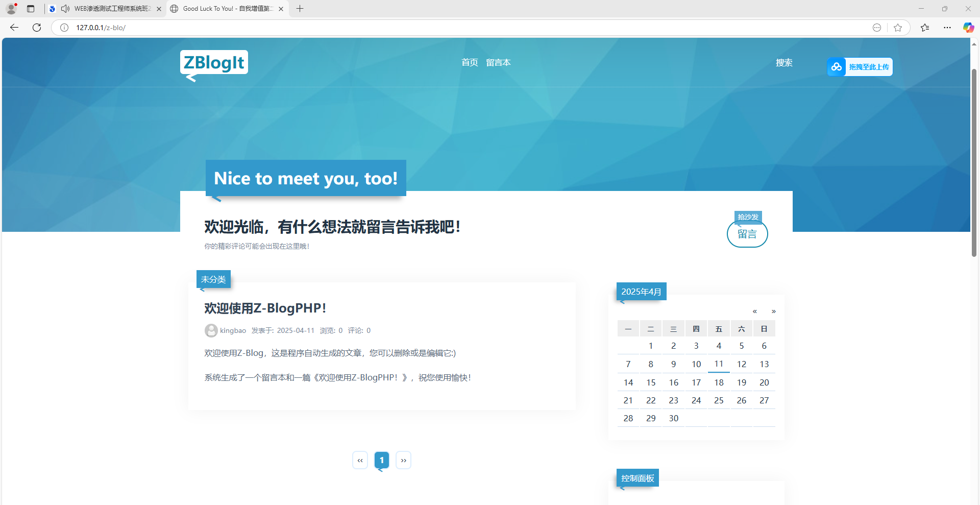Viewport: 980px width, 505px height.
Task: Add page to favorites star icon
Action: pos(898,28)
